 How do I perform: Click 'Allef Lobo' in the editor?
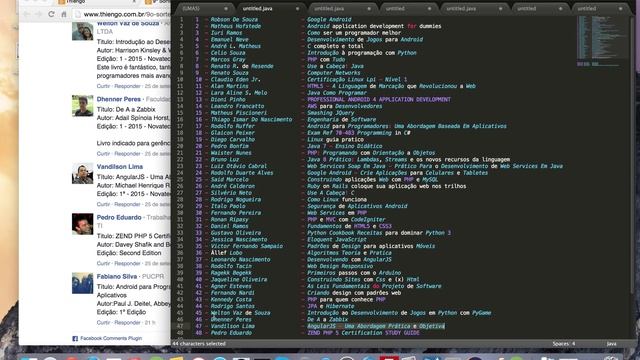[x=227, y=253]
